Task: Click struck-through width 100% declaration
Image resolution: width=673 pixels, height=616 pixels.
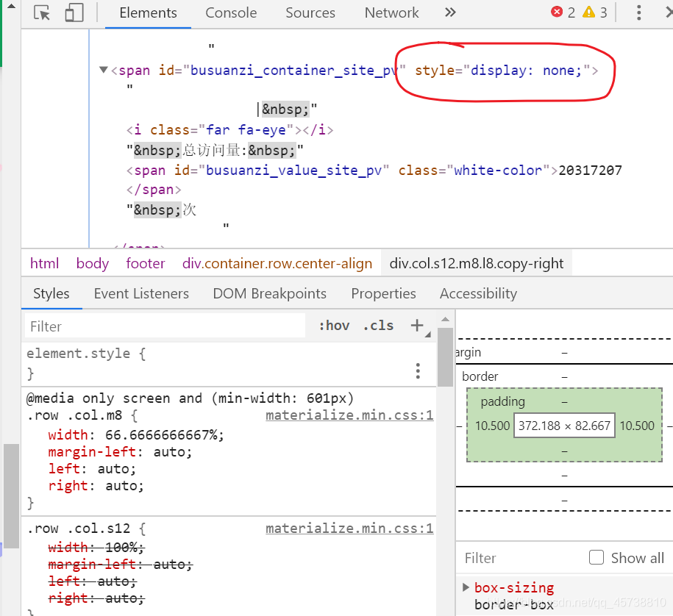Action: click(96, 548)
